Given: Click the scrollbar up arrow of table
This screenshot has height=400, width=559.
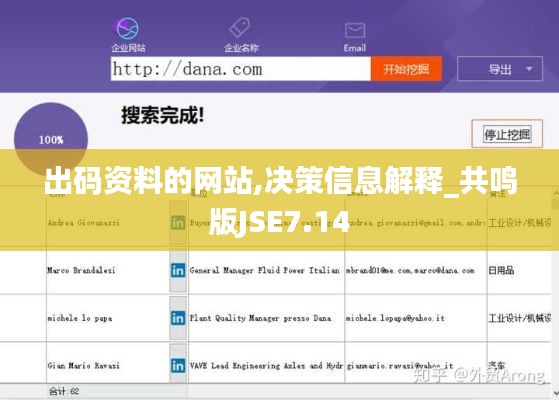Looking at the screenshot, I should 556,193.
